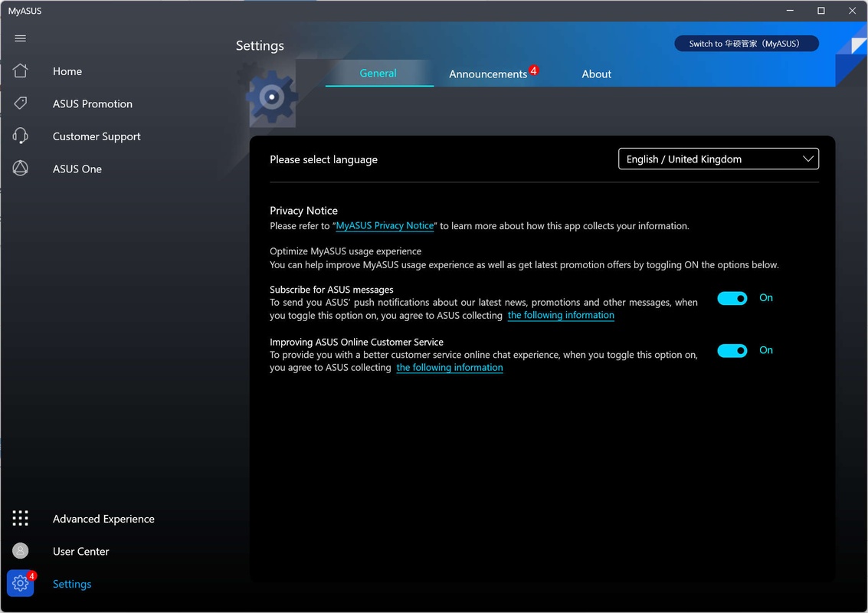Collapse the sidebar with the hamburger icon
Image resolution: width=868 pixels, height=613 pixels.
click(21, 38)
